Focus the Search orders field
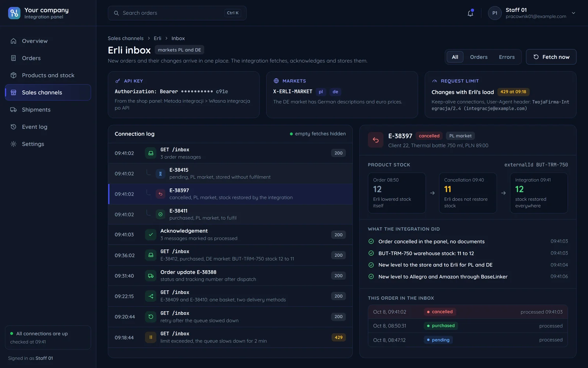Image resolution: width=588 pixels, height=368 pixels. click(177, 13)
